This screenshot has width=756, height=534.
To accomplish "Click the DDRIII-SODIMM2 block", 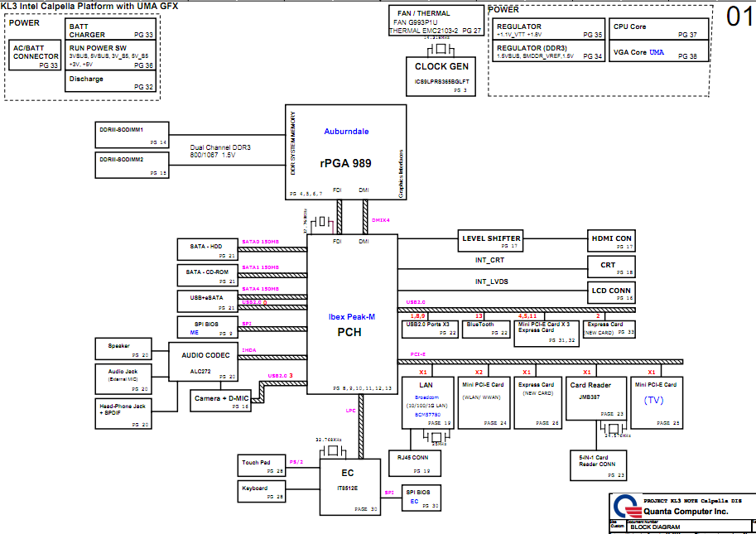I will (132, 166).
